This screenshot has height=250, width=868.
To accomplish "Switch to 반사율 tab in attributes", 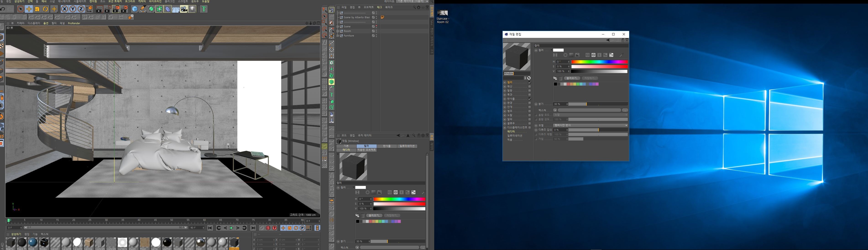I will [x=387, y=146].
